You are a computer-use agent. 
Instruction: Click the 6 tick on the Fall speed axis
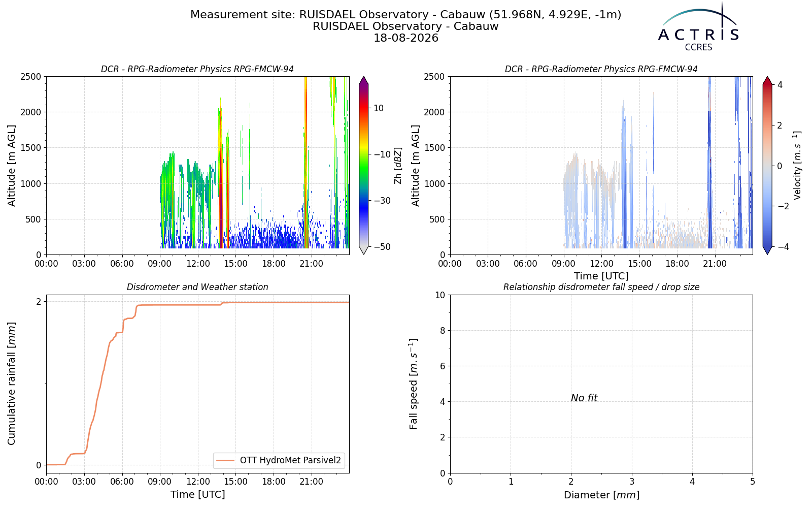(x=443, y=366)
